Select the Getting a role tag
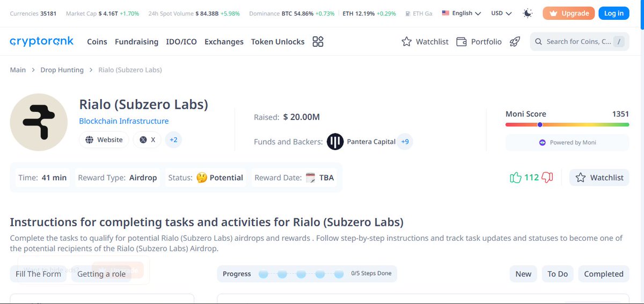Screen dimensions: 644x304 click(101, 273)
